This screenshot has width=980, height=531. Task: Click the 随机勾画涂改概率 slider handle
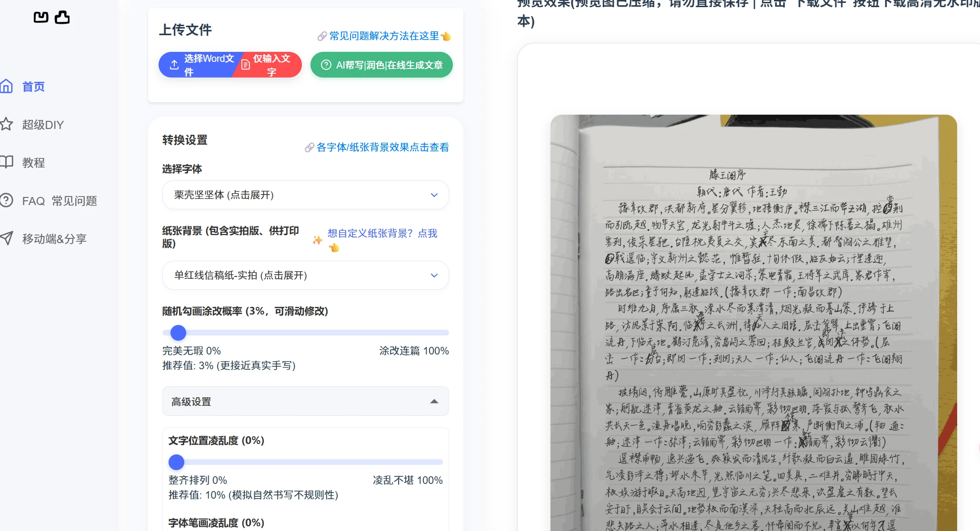(178, 333)
